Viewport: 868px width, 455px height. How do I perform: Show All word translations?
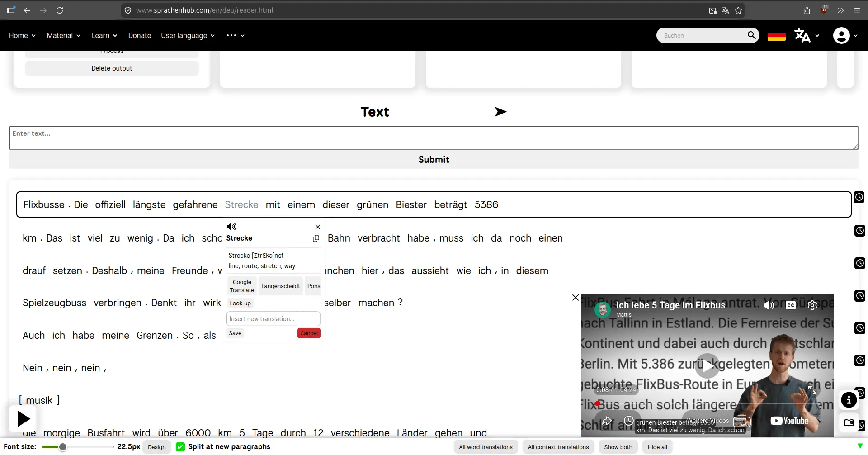(486, 447)
